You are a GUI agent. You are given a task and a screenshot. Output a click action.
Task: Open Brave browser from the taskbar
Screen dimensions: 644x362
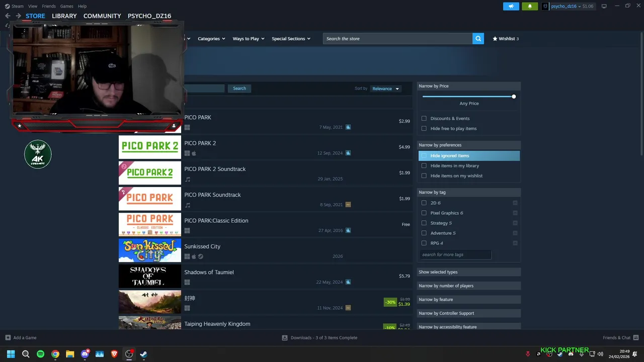tap(114, 354)
